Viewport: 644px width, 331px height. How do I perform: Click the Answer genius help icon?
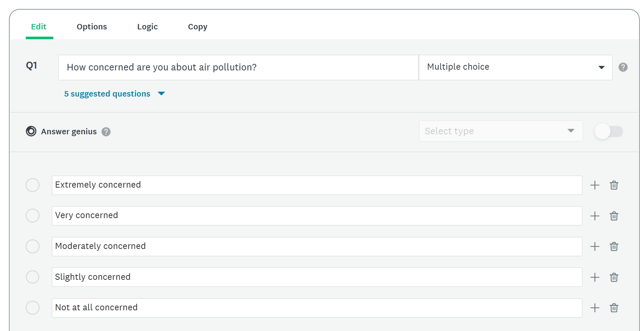point(106,131)
